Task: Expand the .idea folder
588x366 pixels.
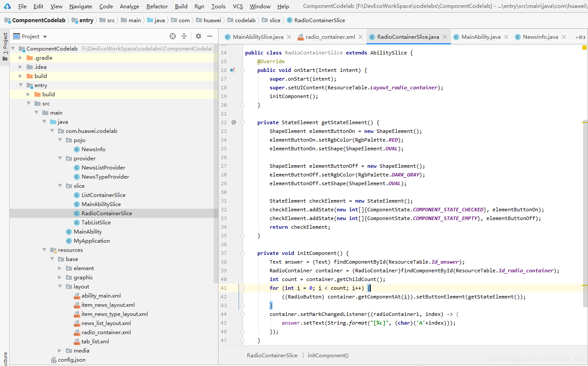Action: click(x=21, y=67)
